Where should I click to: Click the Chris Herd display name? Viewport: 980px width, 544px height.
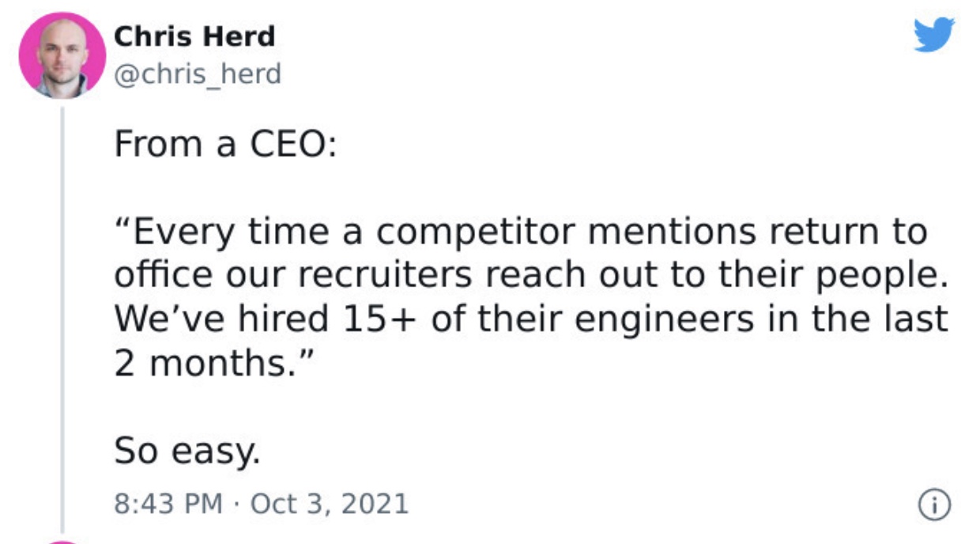click(x=194, y=36)
